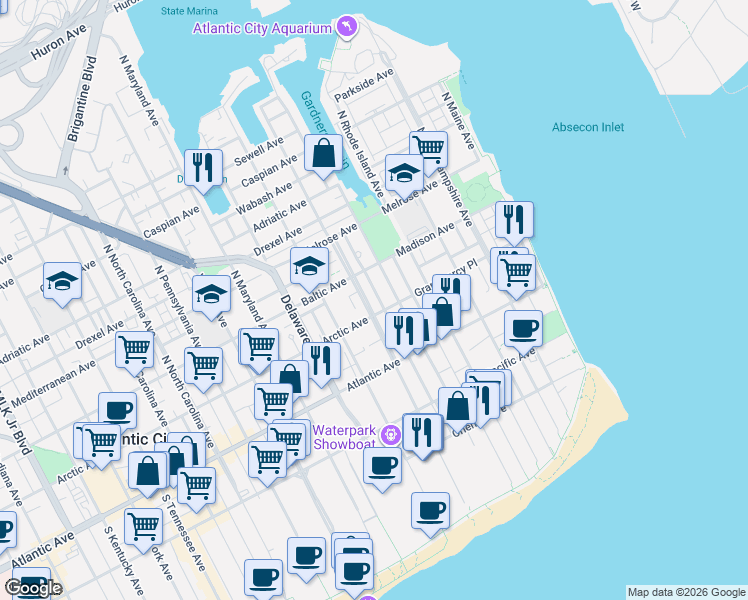Viewport: 748px width, 600px height.
Task: Click the Map data ©2026 Google attribution
Action: [x=686, y=593]
